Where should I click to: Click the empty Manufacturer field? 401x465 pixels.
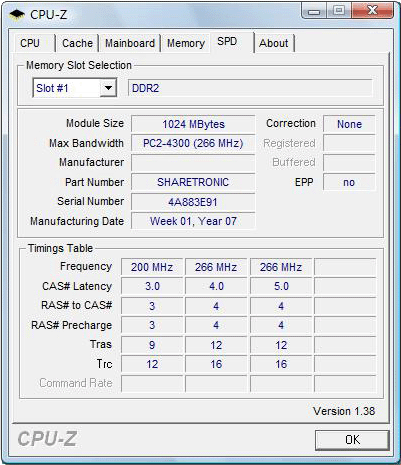pyautogui.click(x=193, y=163)
